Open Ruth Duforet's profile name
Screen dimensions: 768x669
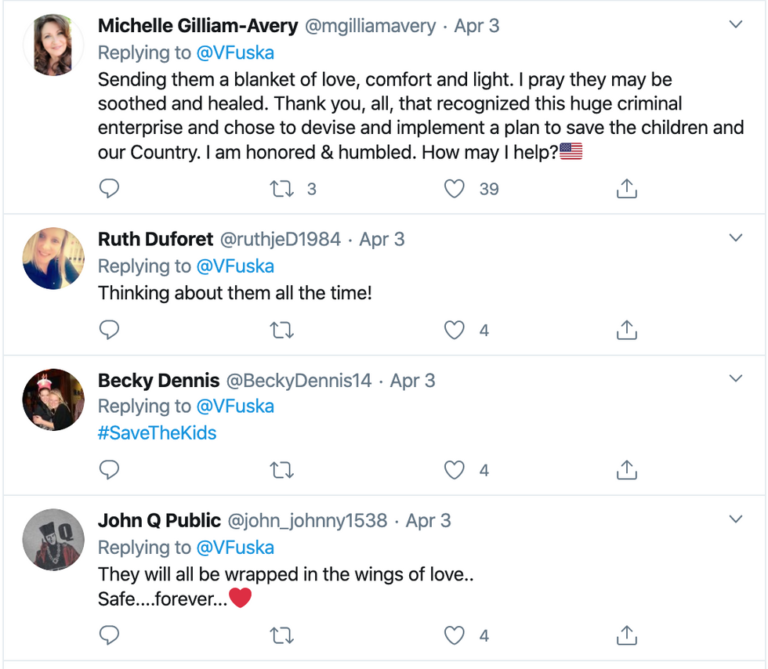(155, 239)
